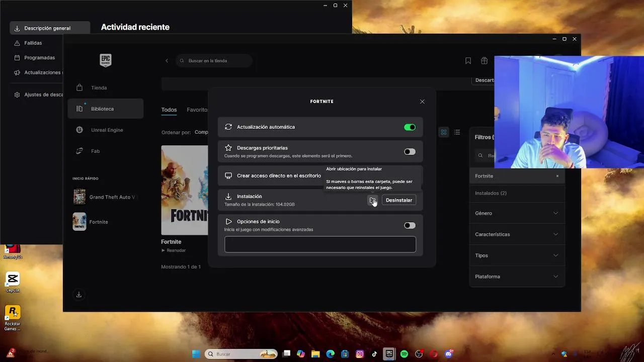Expand the Características filter section
This screenshot has height=362, width=644.
tap(517, 234)
